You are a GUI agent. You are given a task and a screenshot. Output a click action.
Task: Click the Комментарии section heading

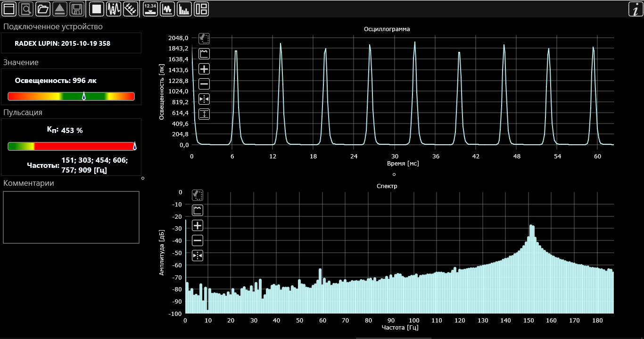29,183
